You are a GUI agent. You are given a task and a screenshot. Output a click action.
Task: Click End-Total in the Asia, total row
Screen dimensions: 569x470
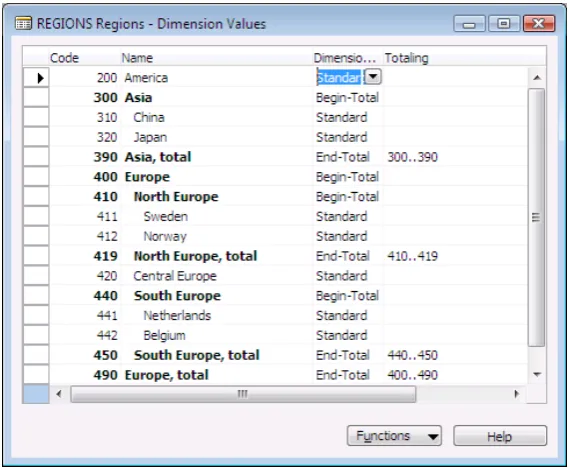point(343,157)
